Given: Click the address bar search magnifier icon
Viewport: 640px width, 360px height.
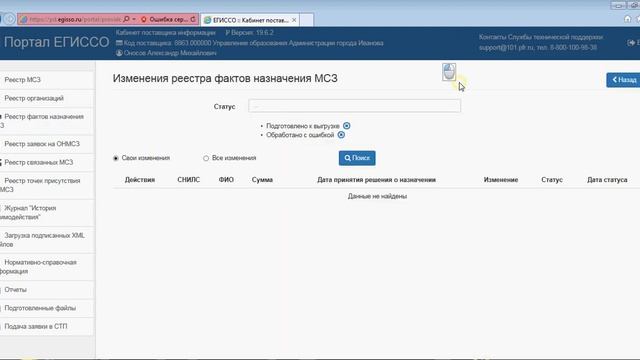Looking at the screenshot, I should [x=127, y=19].
